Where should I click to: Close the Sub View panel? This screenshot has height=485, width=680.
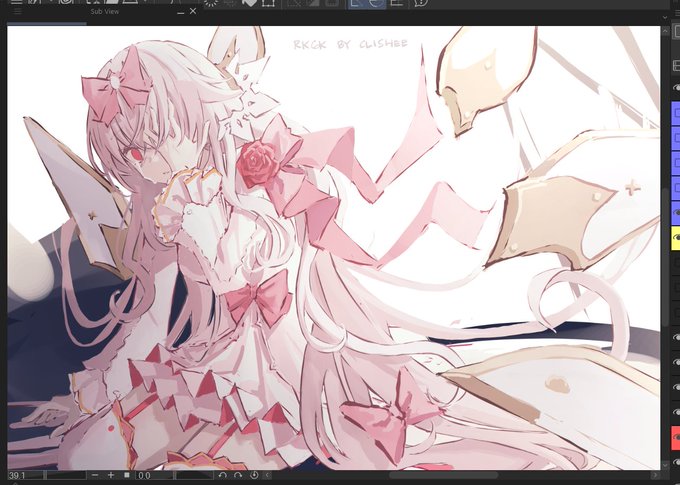point(193,11)
